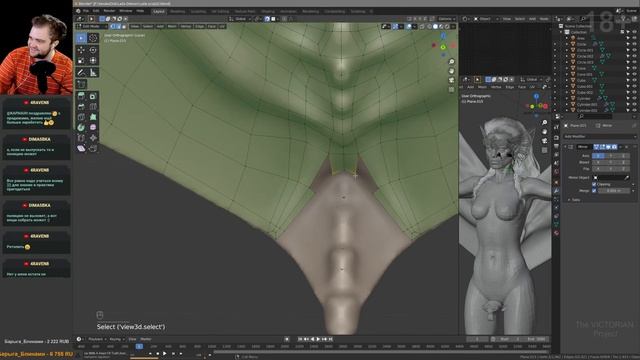Toggle camera view in main viewport
This screenshot has height=360, width=640.
(x=451, y=80)
